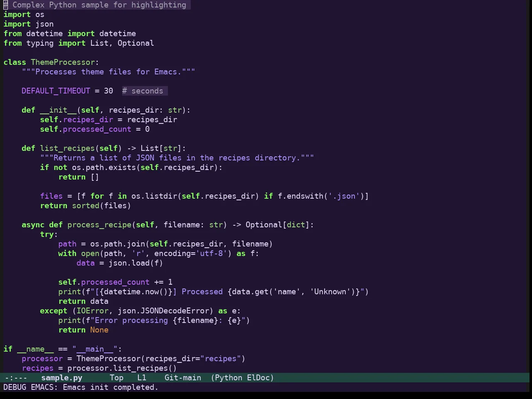This screenshot has height=399, width=532.
Task: Click the 'try:' keyword
Action: pos(49,234)
